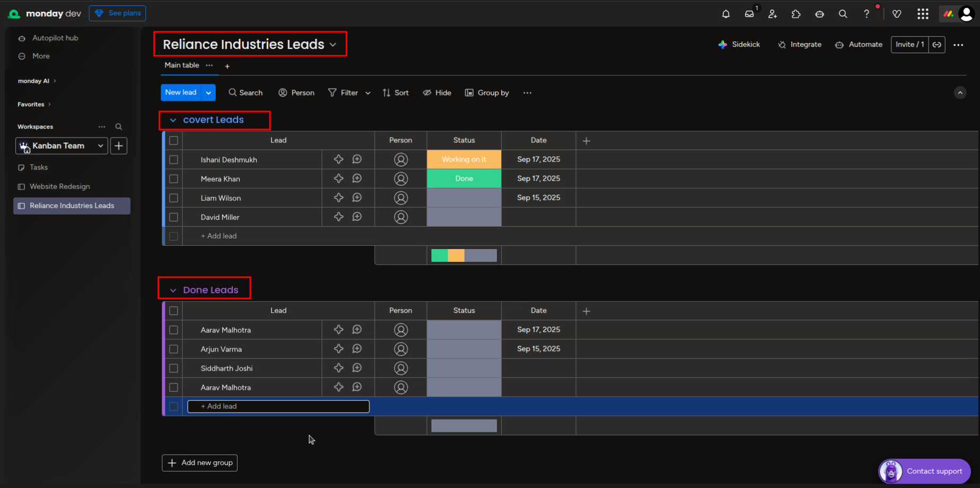Open the Kanban Team workspace dropdown
Viewport: 980px width, 488px height.
[x=62, y=145]
